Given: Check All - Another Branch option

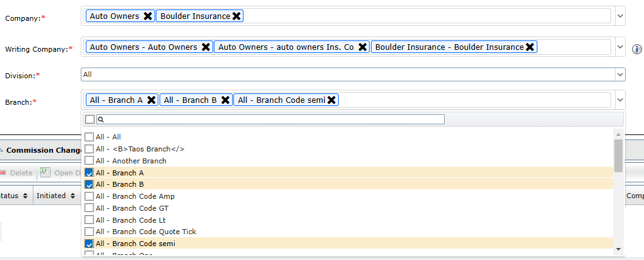Looking at the screenshot, I should 89,160.
